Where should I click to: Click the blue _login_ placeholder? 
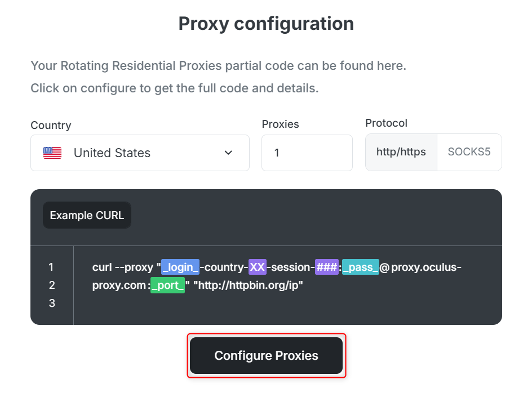click(180, 267)
